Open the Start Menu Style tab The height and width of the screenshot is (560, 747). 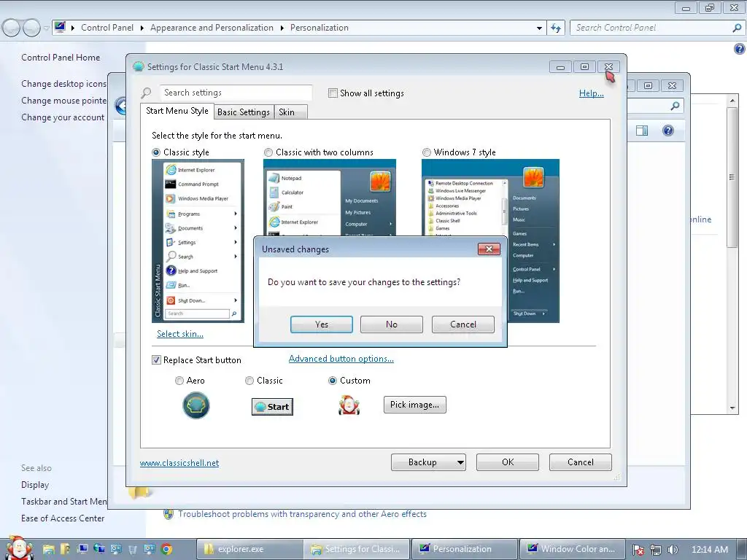[x=177, y=111]
